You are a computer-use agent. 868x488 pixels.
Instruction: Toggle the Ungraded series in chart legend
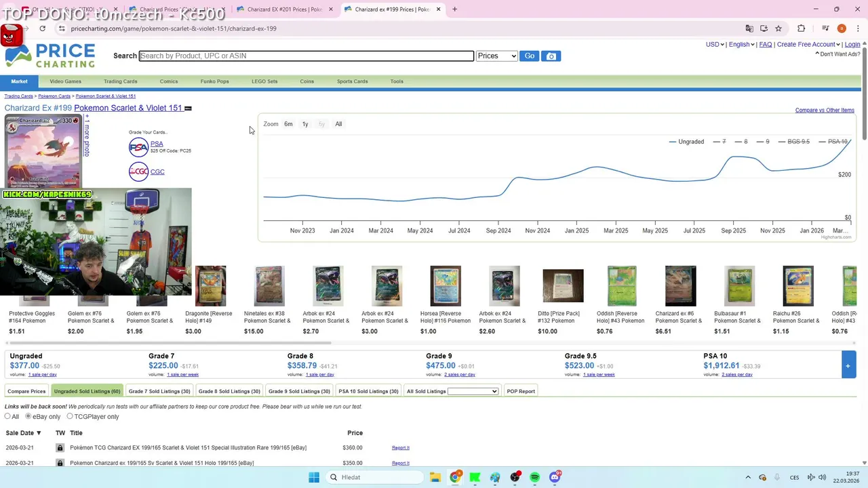pyautogui.click(x=686, y=142)
